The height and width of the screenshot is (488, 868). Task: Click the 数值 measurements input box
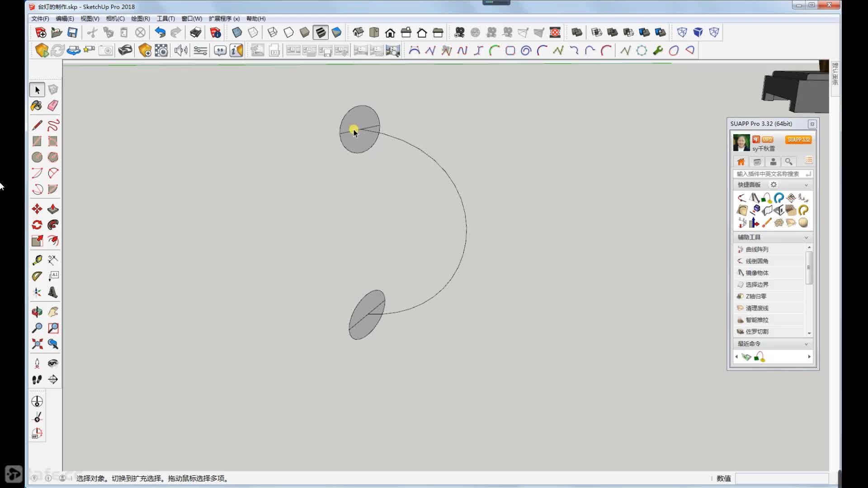tap(782, 479)
